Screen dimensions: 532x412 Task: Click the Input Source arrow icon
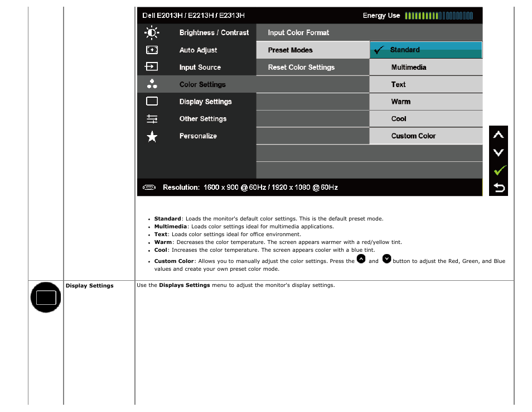(x=152, y=67)
